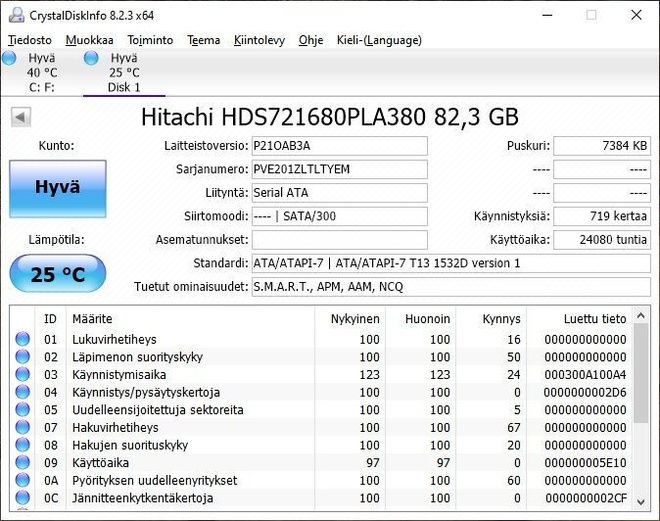Screen dimensions: 660x521
Task: Open the Muokkaa menu
Action: click(89, 40)
